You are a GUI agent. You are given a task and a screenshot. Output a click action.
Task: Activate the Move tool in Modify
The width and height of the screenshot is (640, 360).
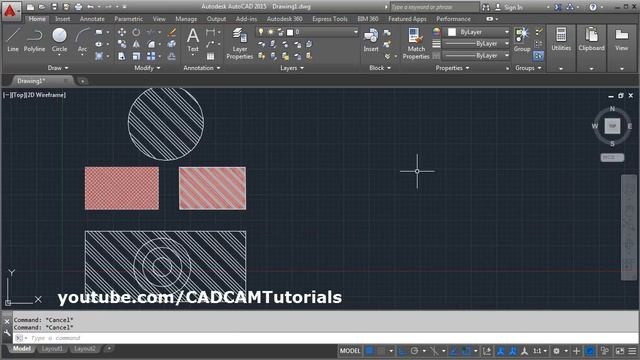pos(122,32)
